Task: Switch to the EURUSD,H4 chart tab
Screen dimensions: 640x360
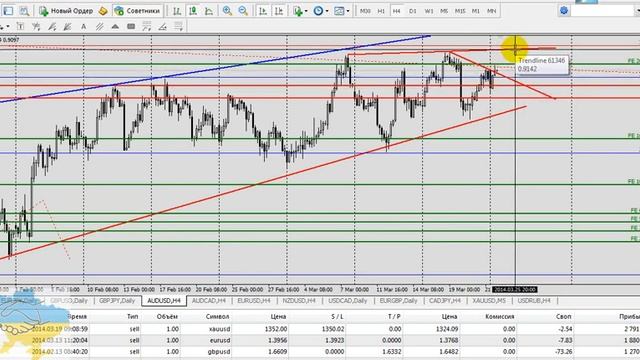Action: [x=254, y=301]
